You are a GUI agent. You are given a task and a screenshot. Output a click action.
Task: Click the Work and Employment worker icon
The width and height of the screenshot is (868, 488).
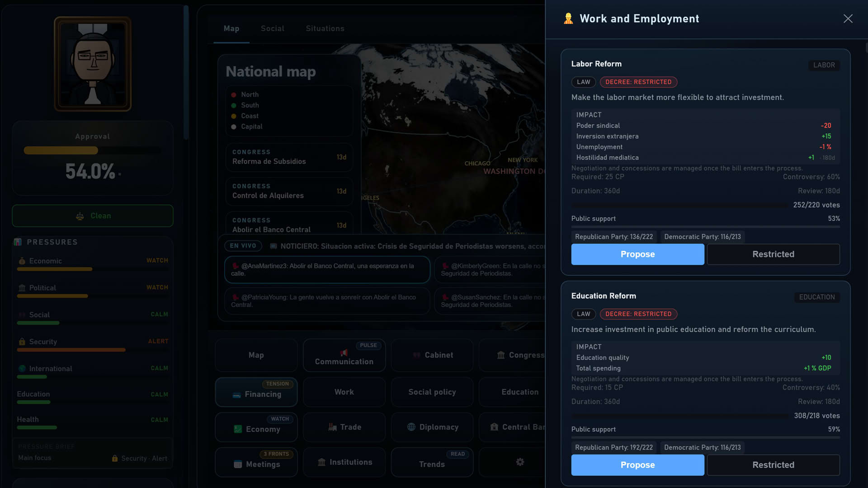(x=568, y=19)
